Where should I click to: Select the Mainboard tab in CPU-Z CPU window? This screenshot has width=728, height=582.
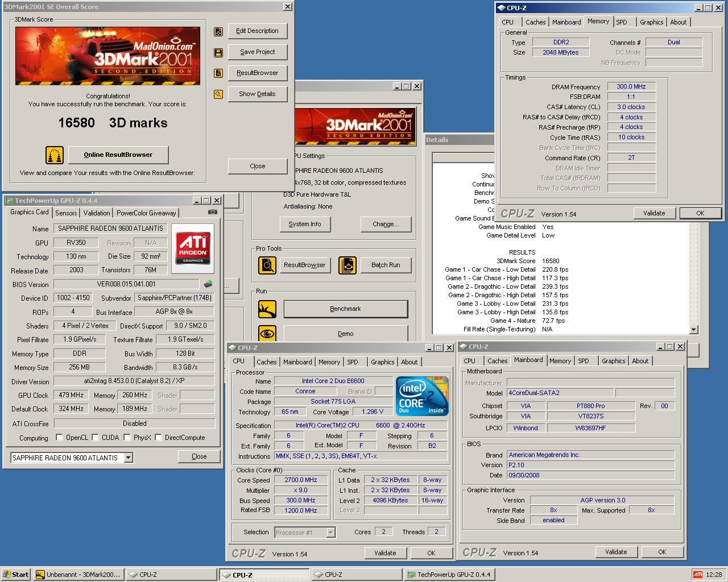[x=297, y=362]
